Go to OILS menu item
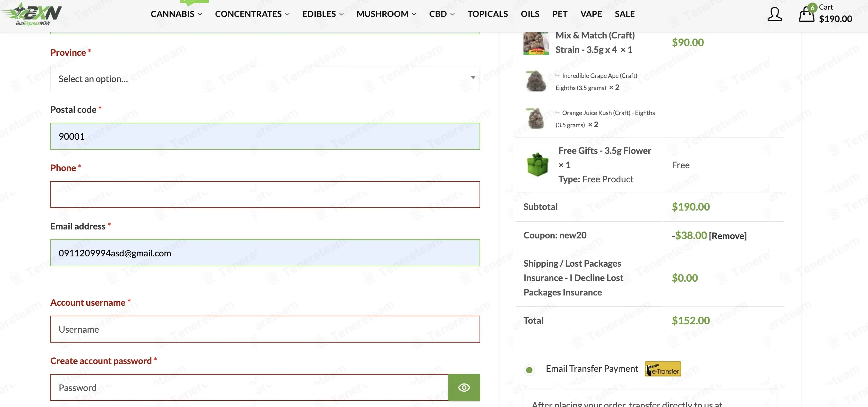This screenshot has width=868, height=407. click(530, 14)
